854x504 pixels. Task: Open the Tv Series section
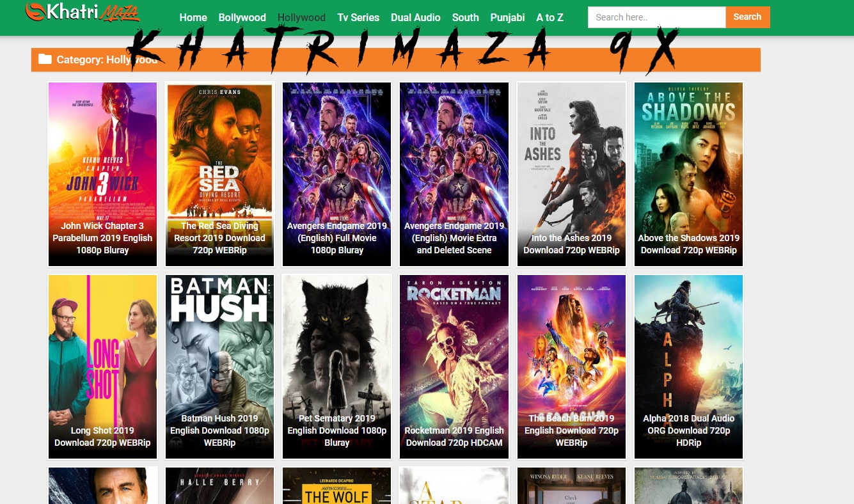[x=358, y=17]
